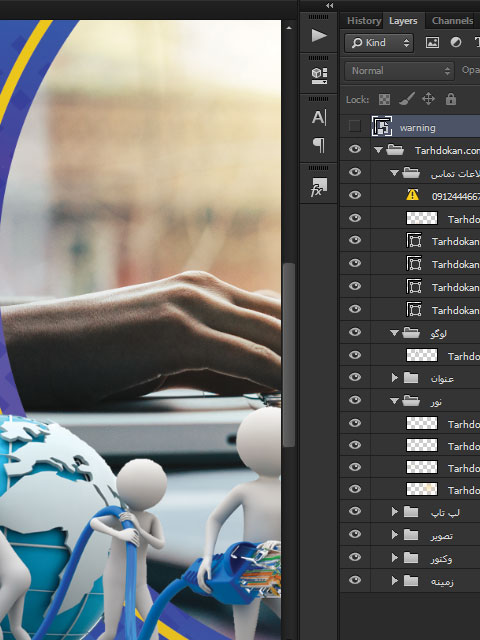
Task: Lock transparent pixels checkerboard icon
Action: pyautogui.click(x=384, y=99)
